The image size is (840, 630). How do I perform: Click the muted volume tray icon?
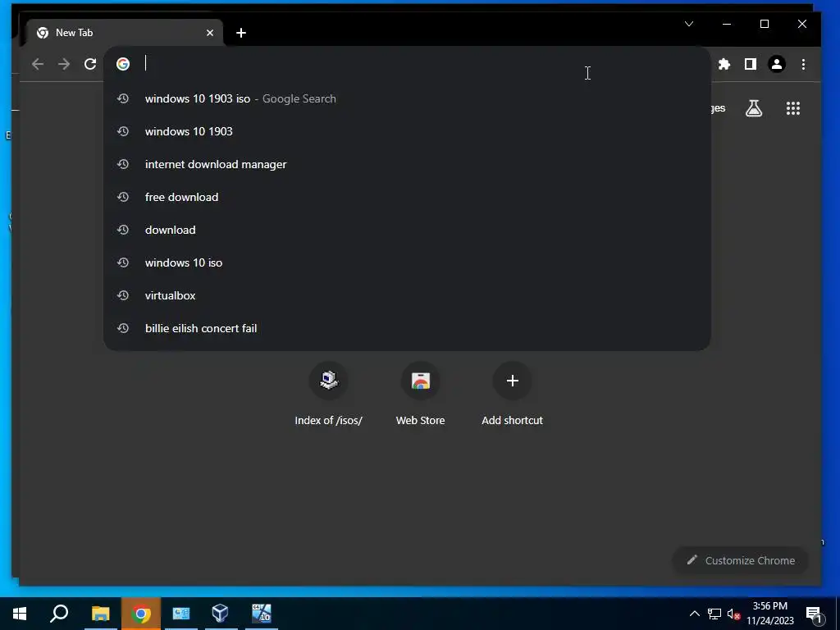(x=733, y=614)
